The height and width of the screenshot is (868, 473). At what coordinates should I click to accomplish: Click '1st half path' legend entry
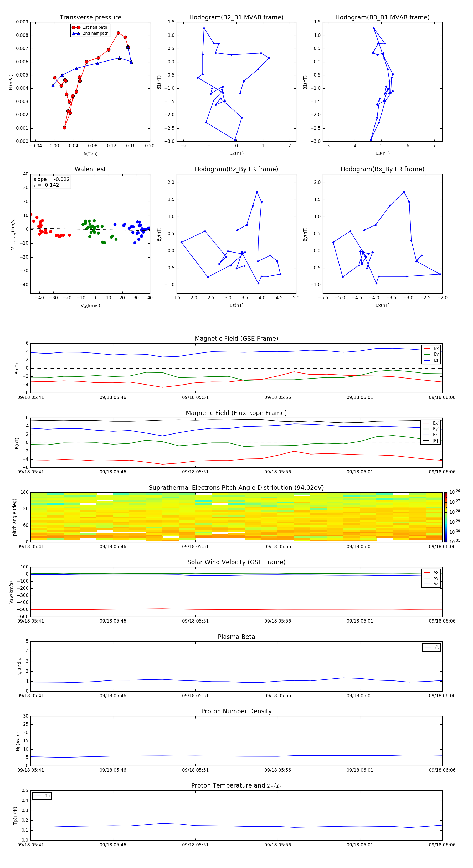pyautogui.click(x=90, y=27)
